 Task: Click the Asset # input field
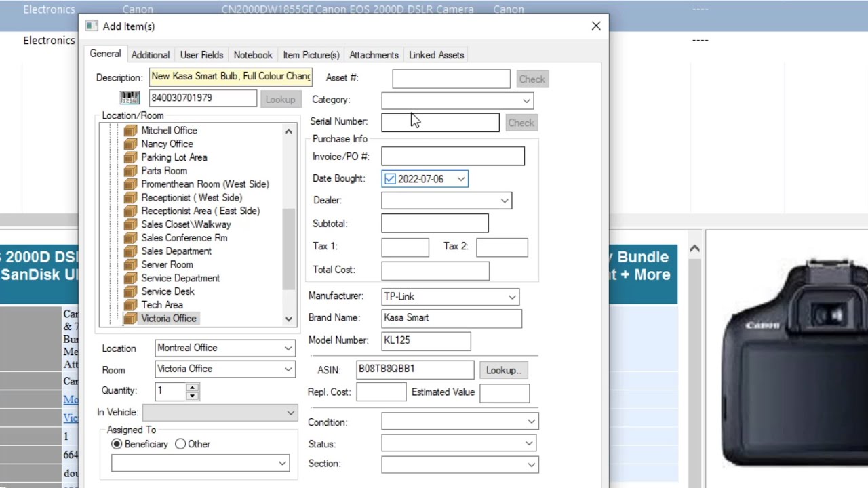[x=451, y=79]
